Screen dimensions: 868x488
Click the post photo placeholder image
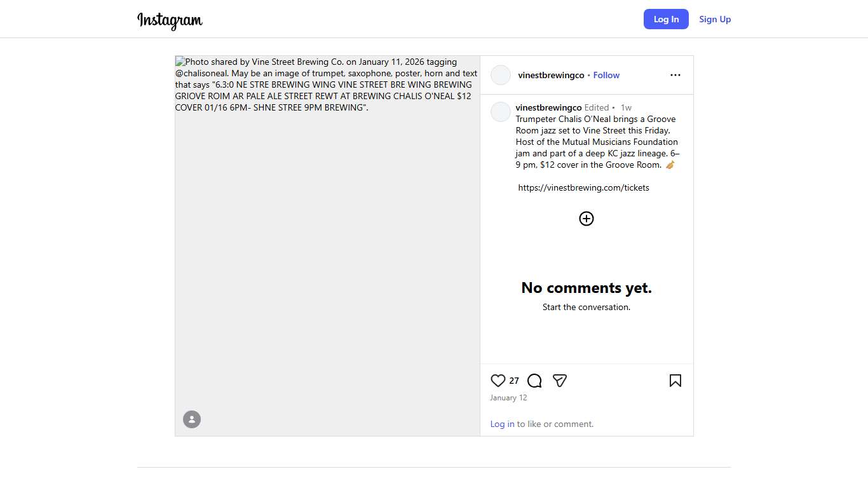click(327, 254)
